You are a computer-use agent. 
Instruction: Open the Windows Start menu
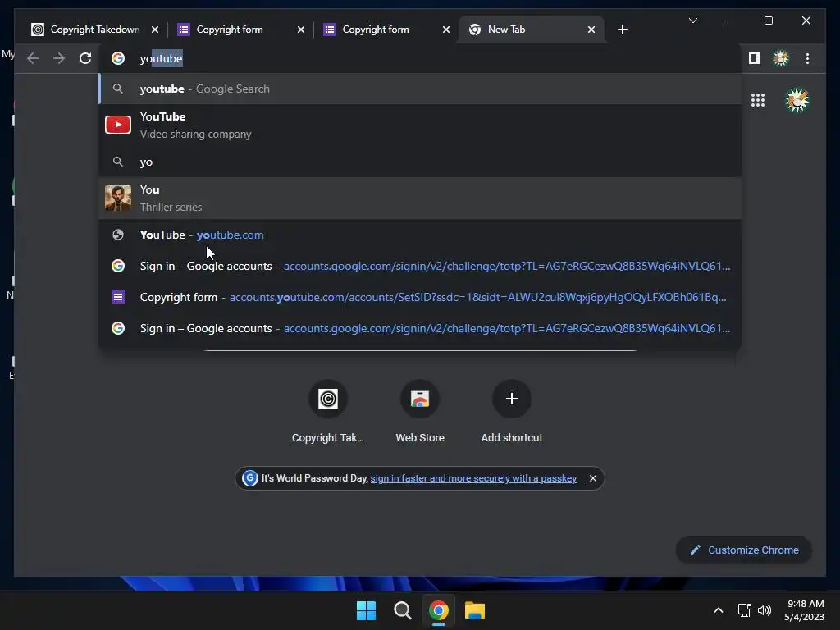pos(367,610)
